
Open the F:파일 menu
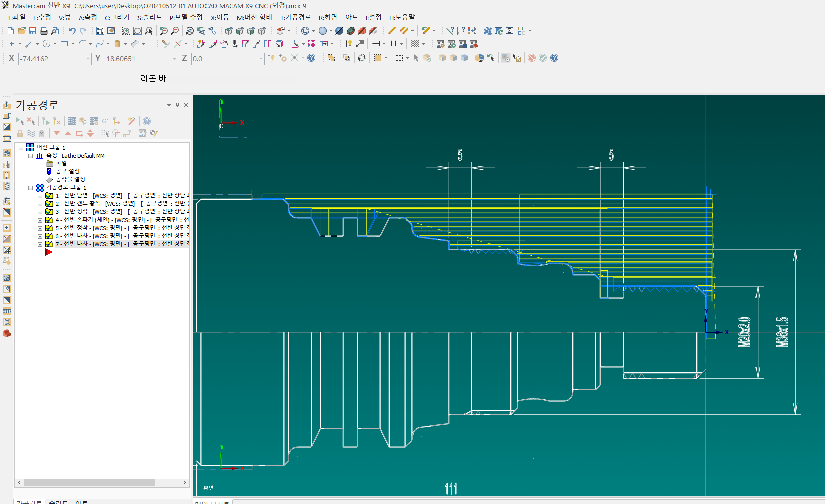[x=17, y=17]
